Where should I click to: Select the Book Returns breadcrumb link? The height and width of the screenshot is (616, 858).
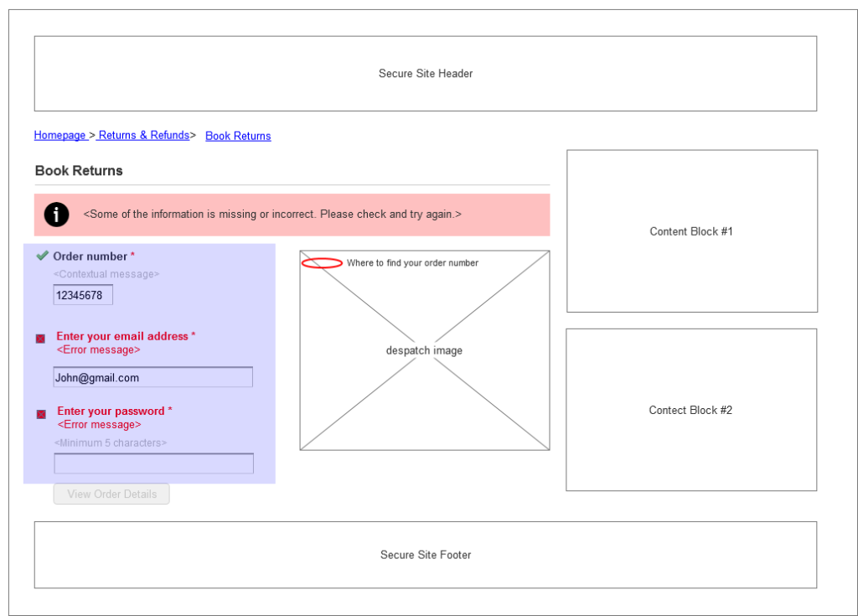[238, 136]
